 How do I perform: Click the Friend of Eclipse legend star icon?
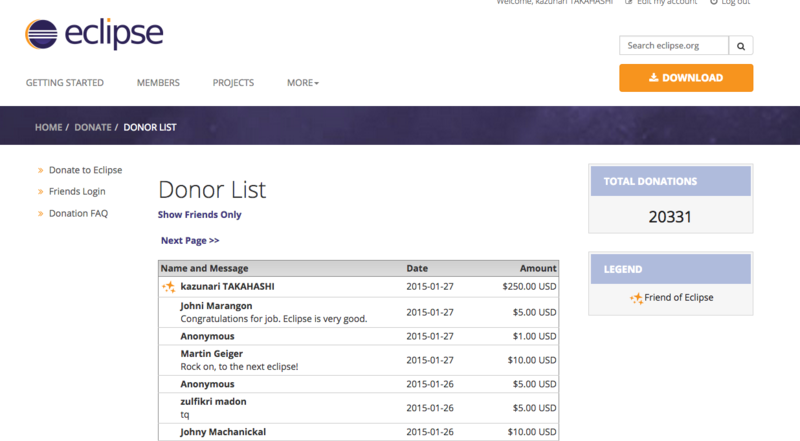point(636,298)
